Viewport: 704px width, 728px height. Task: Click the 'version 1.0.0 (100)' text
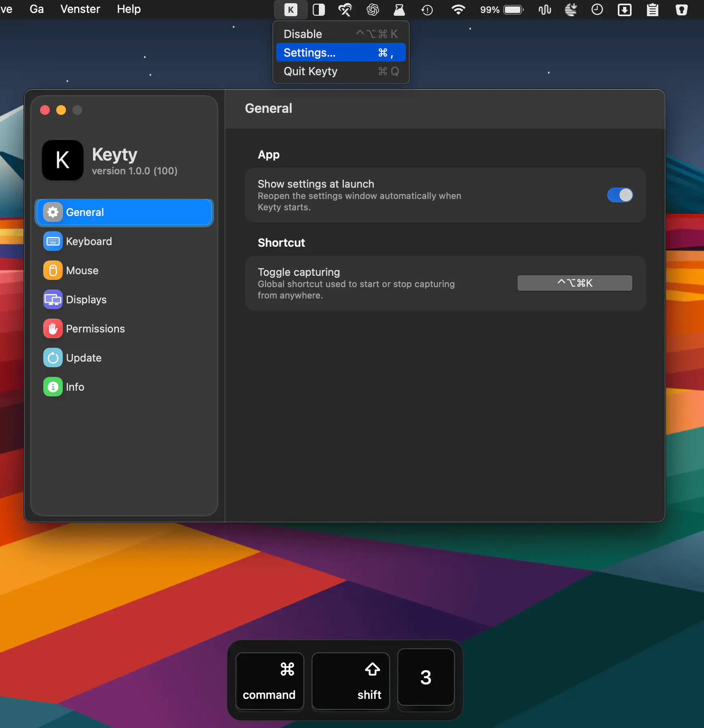(135, 171)
